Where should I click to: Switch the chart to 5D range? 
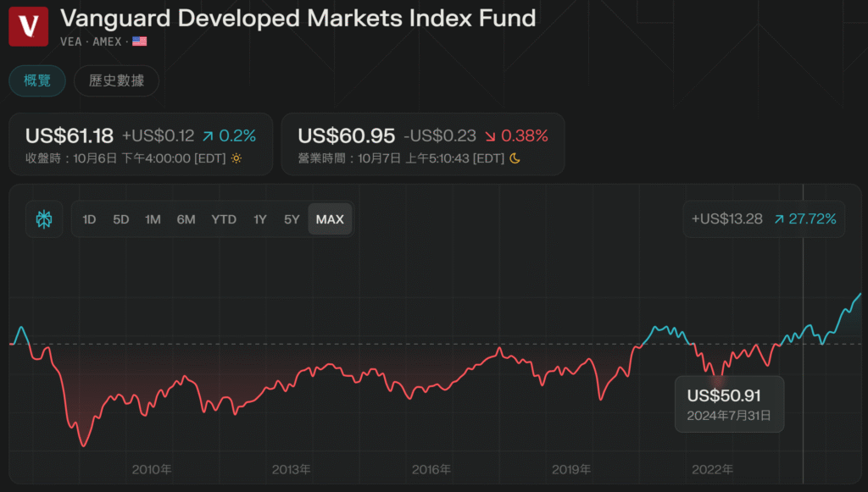pos(121,219)
